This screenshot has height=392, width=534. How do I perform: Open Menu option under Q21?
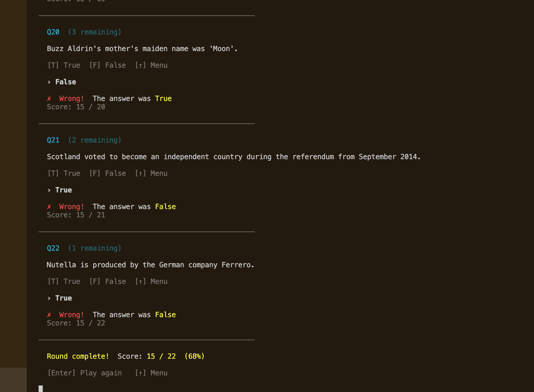point(151,173)
